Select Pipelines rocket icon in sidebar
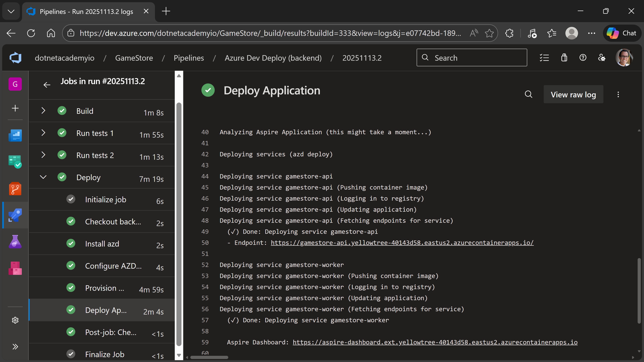The height and width of the screenshot is (362, 644). click(15, 215)
